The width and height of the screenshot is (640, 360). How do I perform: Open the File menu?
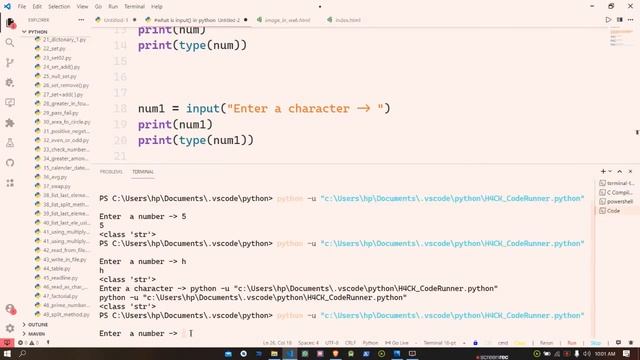[x=22, y=7]
